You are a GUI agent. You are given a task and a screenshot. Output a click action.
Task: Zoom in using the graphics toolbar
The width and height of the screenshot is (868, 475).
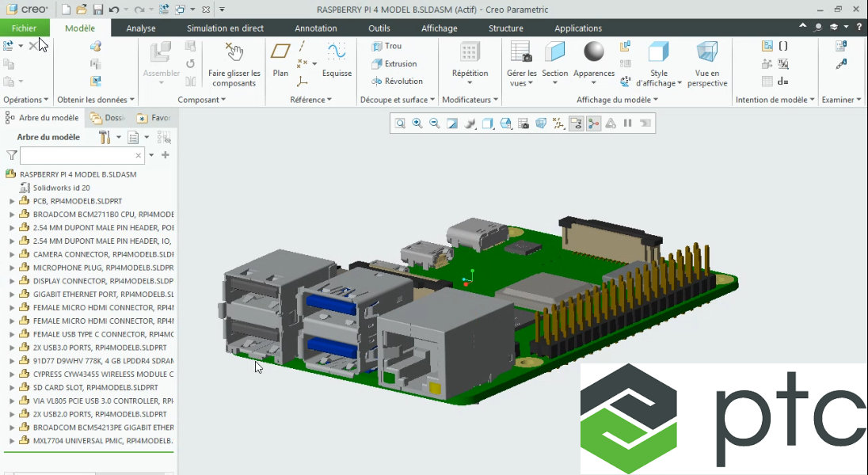pos(417,123)
